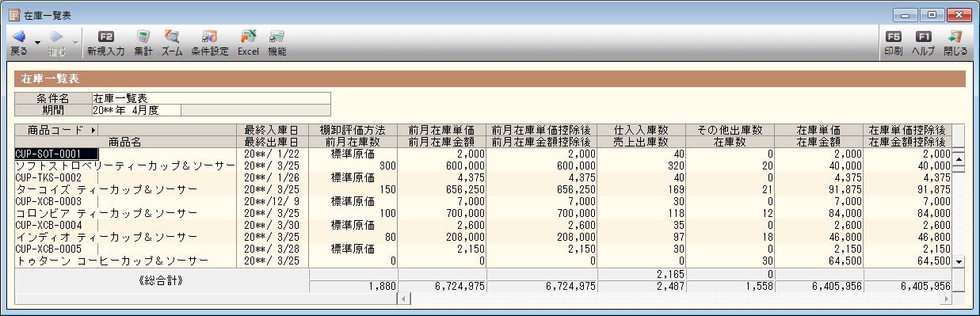Click the 在庫単価 column header
The image size is (980, 316).
(x=818, y=130)
